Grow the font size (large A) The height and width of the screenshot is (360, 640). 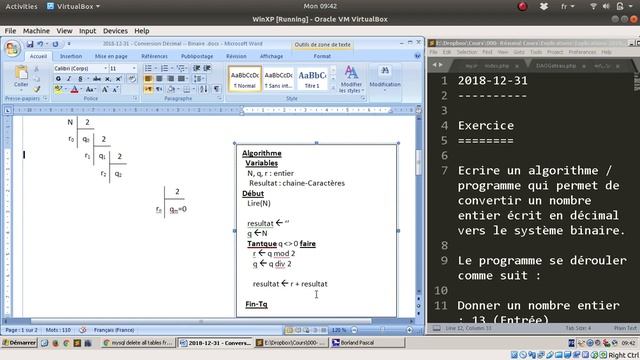tap(105, 89)
